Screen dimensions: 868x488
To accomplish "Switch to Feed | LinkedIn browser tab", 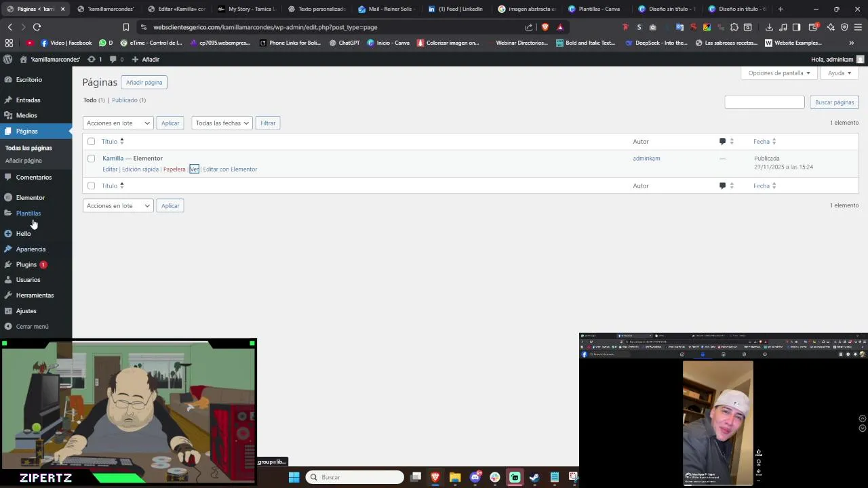I will (x=456, y=9).
